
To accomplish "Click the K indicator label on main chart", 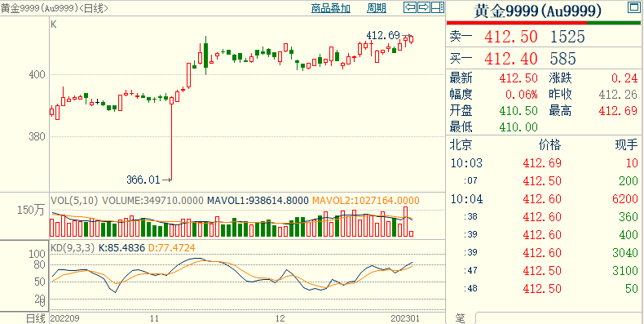I will point(53,24).
